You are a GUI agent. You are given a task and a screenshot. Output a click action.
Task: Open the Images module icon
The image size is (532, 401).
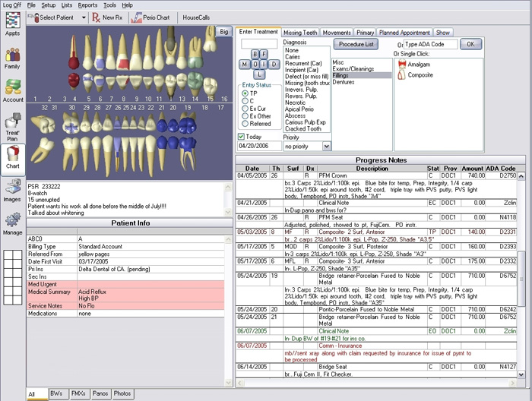click(12, 188)
